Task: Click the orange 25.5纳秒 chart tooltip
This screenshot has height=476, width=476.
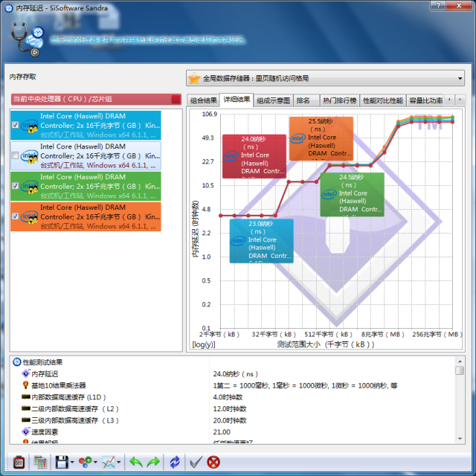Action: (x=321, y=139)
